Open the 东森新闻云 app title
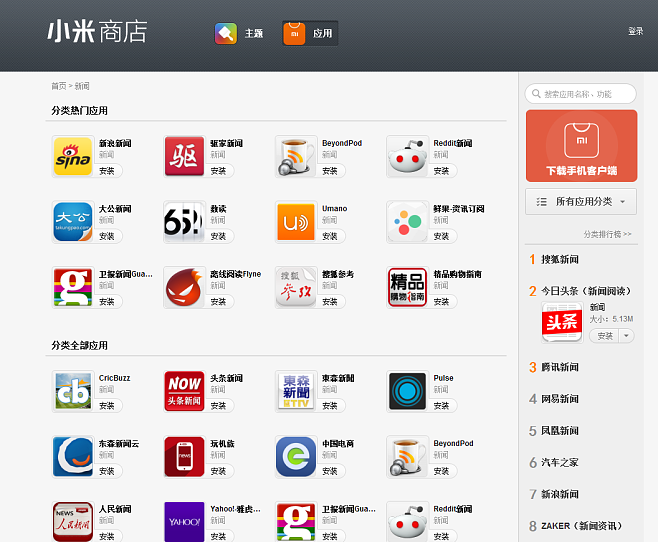The image size is (658, 542). [119, 443]
